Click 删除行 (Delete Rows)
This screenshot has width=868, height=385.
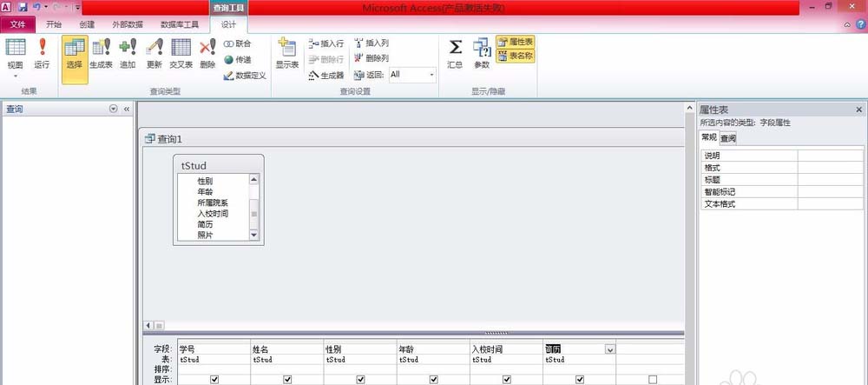326,59
